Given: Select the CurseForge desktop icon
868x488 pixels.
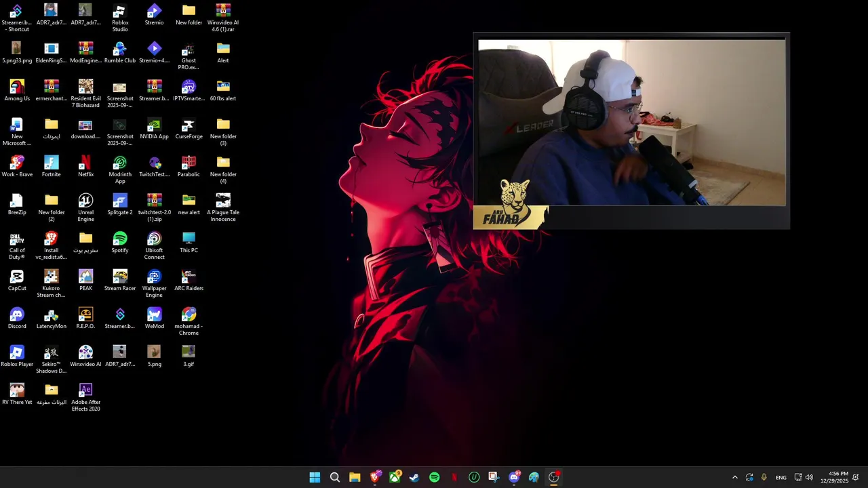Looking at the screenshot, I should [189, 129].
